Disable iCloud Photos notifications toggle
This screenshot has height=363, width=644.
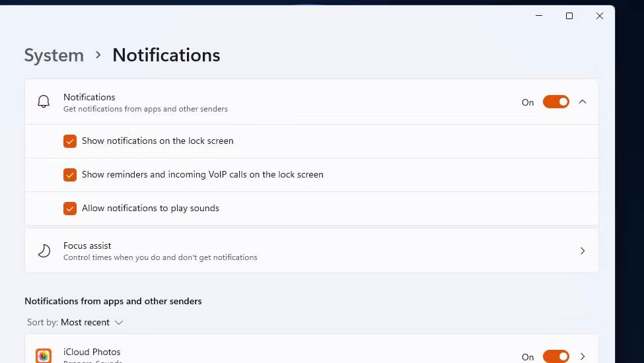point(555,356)
